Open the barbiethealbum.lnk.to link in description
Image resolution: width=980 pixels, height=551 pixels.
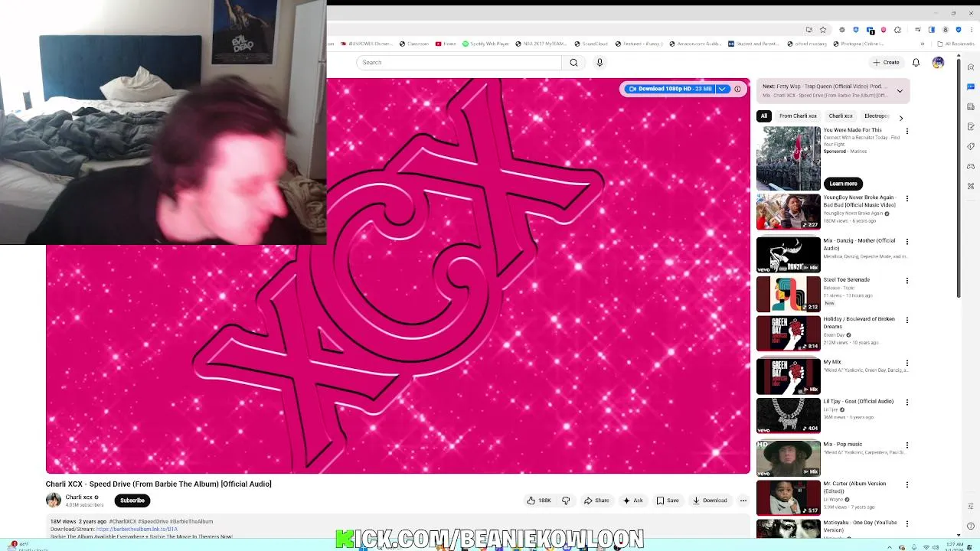tap(137, 529)
